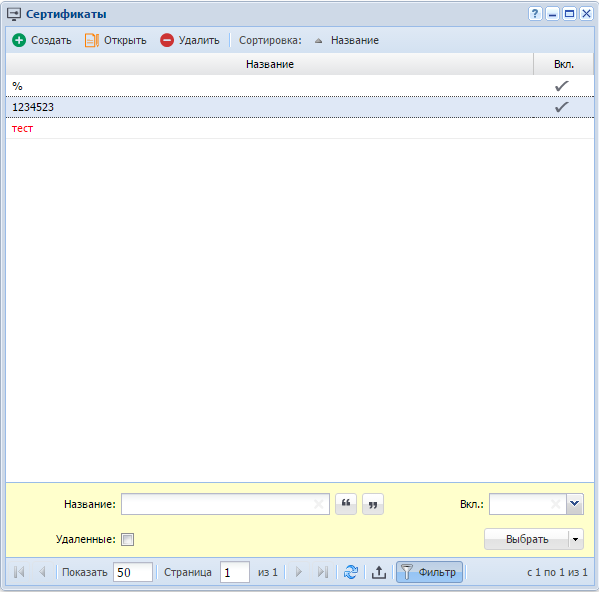Click the red Удалить delete icon
Viewport: 599px width, 592px height.
click(x=167, y=40)
